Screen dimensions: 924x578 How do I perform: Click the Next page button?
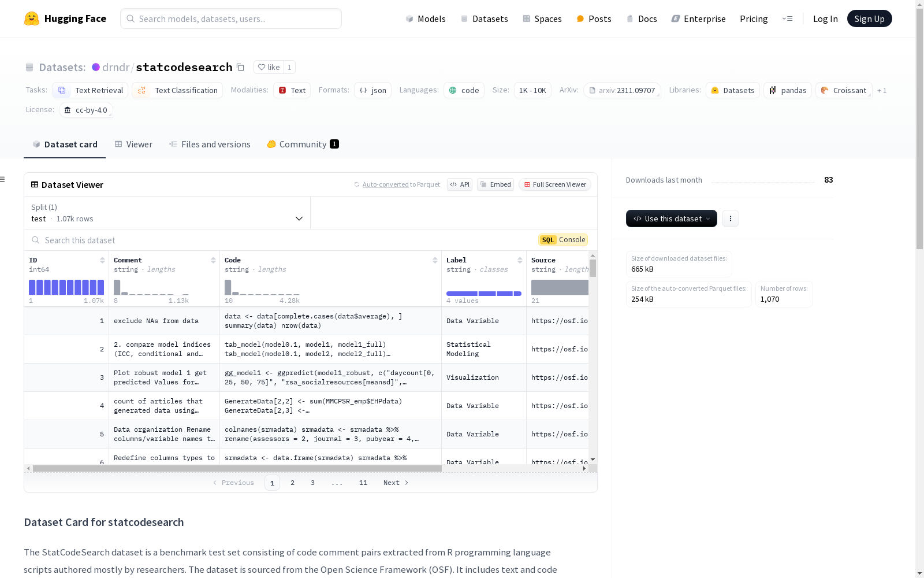click(x=396, y=483)
